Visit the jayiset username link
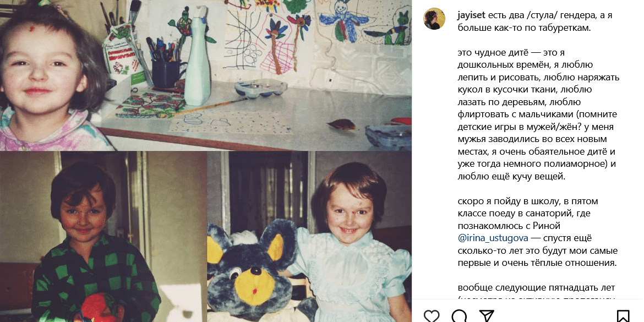This screenshot has width=644, height=322. 471,15
